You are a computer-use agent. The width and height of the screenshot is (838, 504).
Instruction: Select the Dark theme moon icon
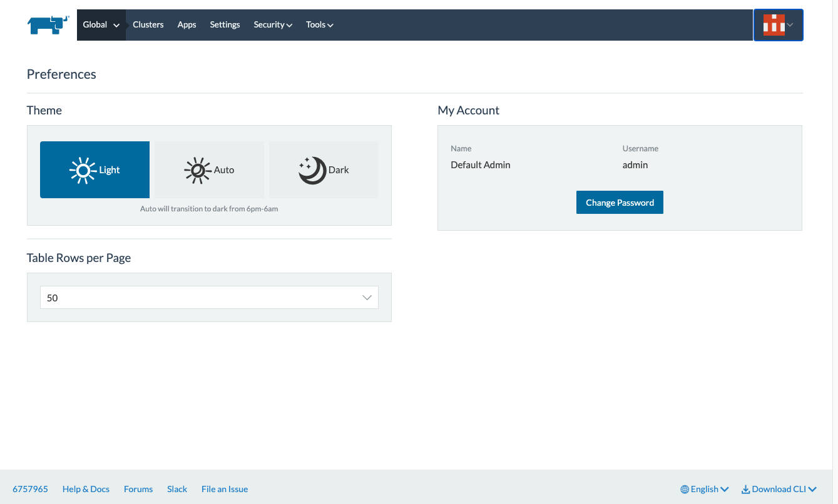[313, 169]
